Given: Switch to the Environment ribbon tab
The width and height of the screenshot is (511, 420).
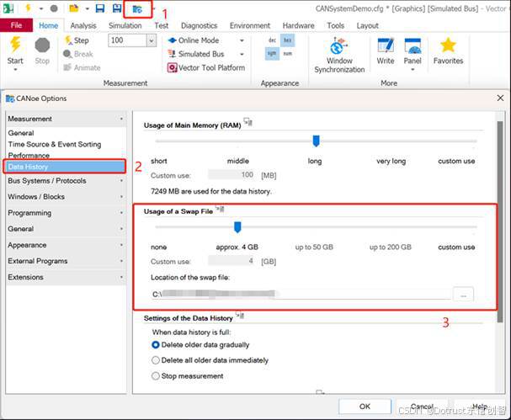Looking at the screenshot, I should (x=250, y=26).
